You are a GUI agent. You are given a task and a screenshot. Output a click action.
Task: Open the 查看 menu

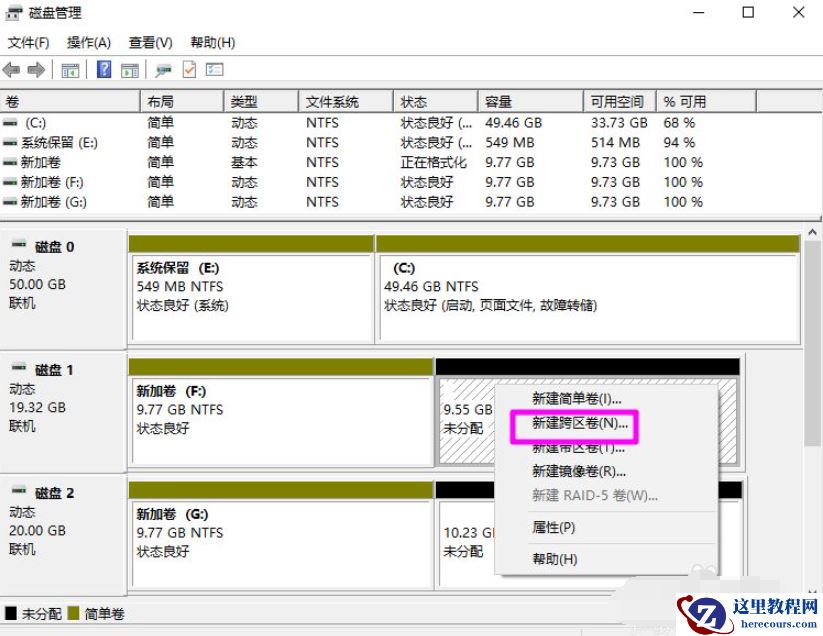coord(148,42)
